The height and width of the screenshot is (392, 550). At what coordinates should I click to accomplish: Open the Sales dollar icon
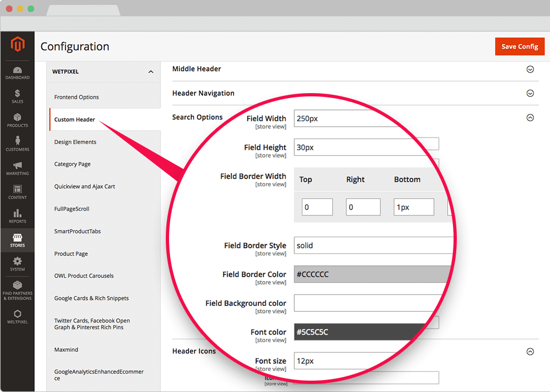17,94
